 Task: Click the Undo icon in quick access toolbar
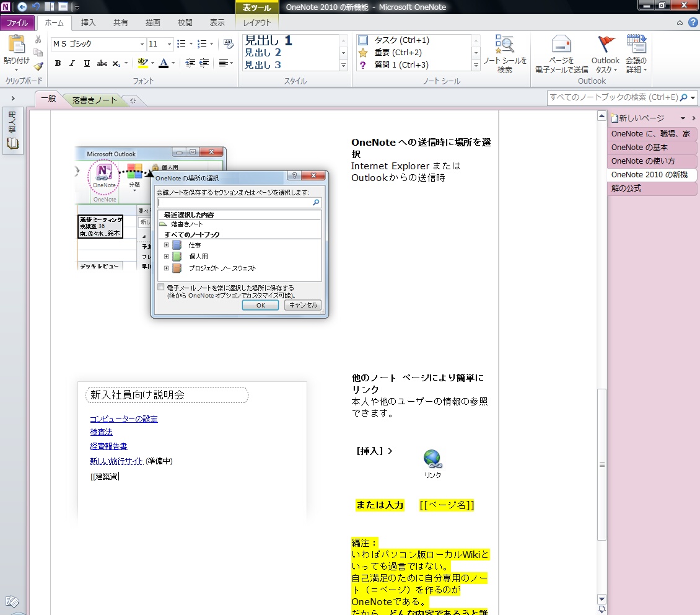pos(36,7)
